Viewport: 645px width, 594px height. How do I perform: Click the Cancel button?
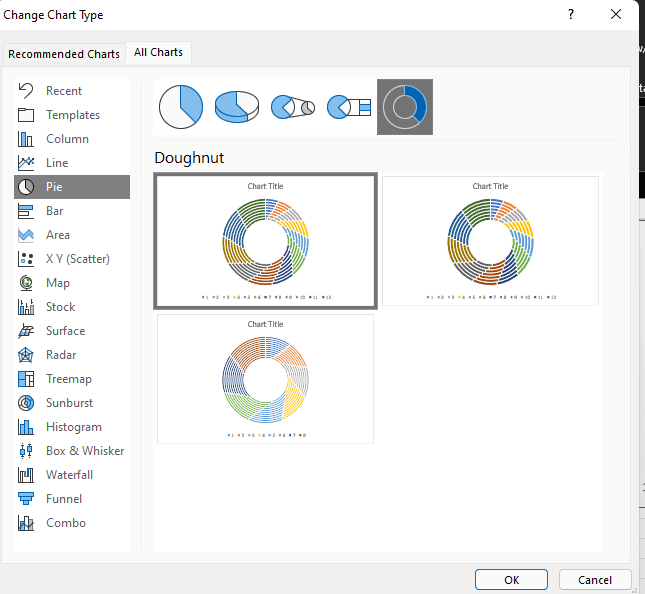pos(594,580)
